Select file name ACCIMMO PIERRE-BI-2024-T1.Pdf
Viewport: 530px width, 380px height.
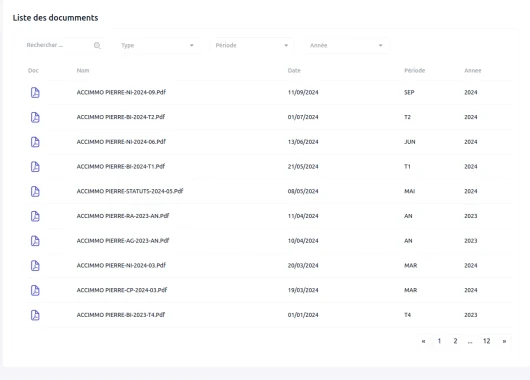click(x=121, y=166)
